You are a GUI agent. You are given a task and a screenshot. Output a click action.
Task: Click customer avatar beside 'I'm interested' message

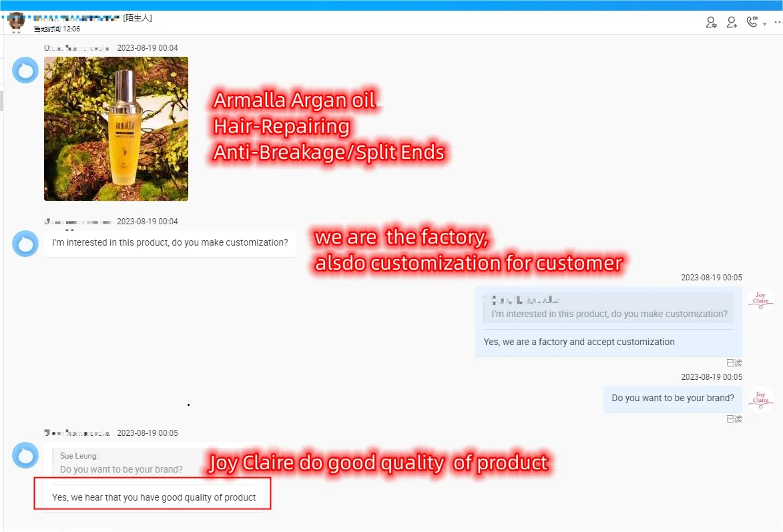(25, 244)
